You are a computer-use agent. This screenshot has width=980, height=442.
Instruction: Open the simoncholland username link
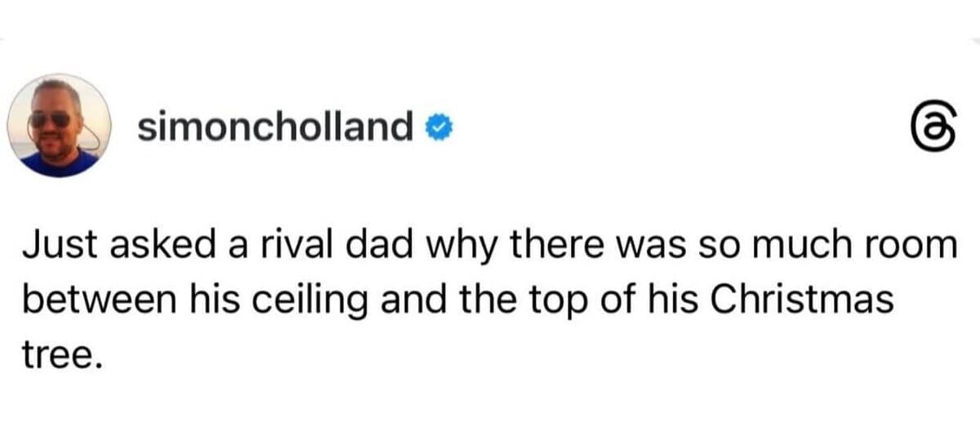tap(274, 127)
